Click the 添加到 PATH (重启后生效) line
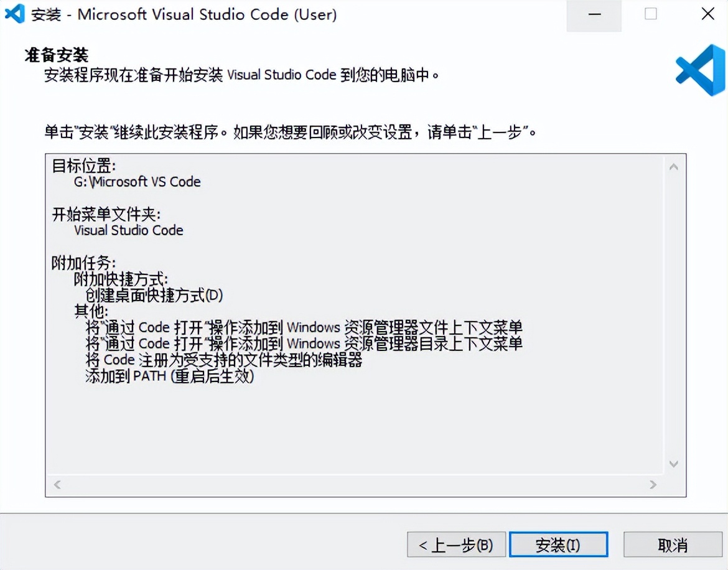728x570 pixels. pyautogui.click(x=169, y=376)
